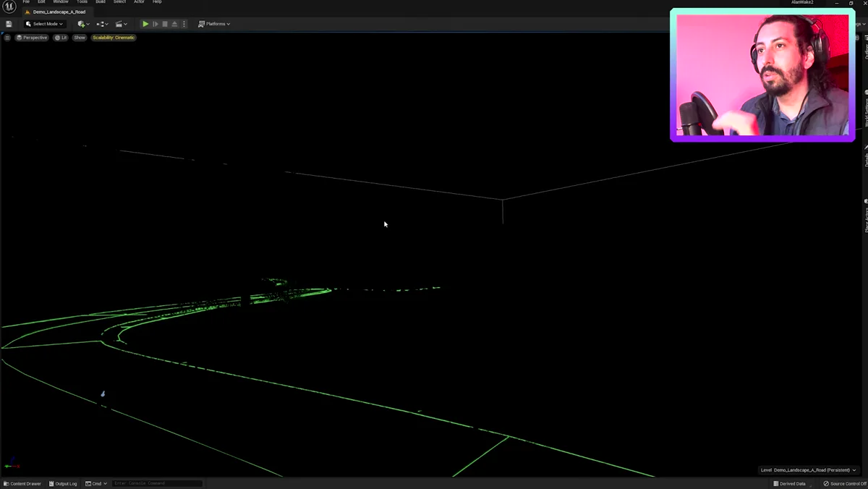Open the viewport options hamburger menu

[x=7, y=38]
